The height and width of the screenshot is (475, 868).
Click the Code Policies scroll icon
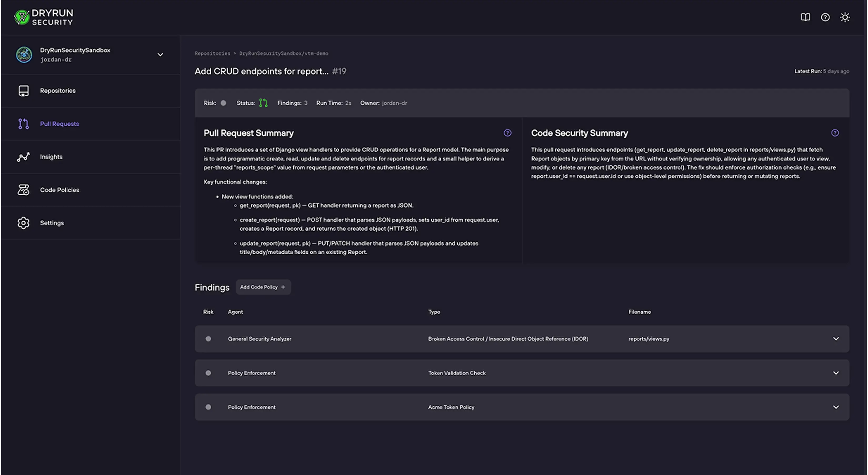[x=24, y=190]
